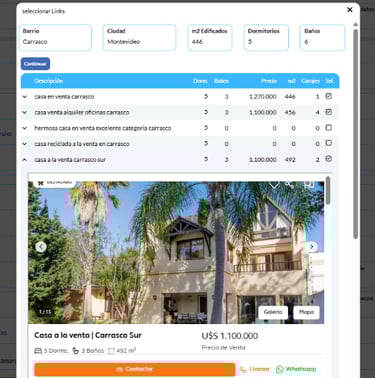The width and height of the screenshot is (375, 378).
Task: Click the Llamar phone link
Action: tap(255, 369)
